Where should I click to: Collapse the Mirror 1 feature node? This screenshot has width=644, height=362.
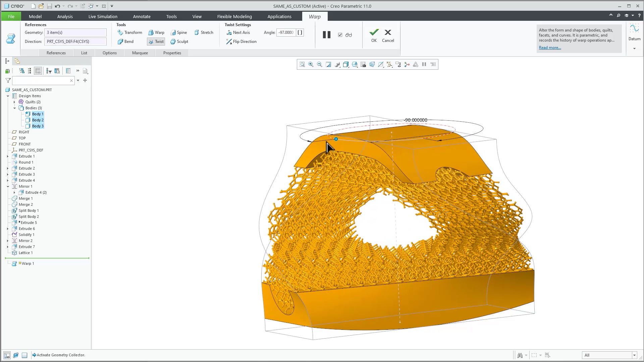pos(8,186)
